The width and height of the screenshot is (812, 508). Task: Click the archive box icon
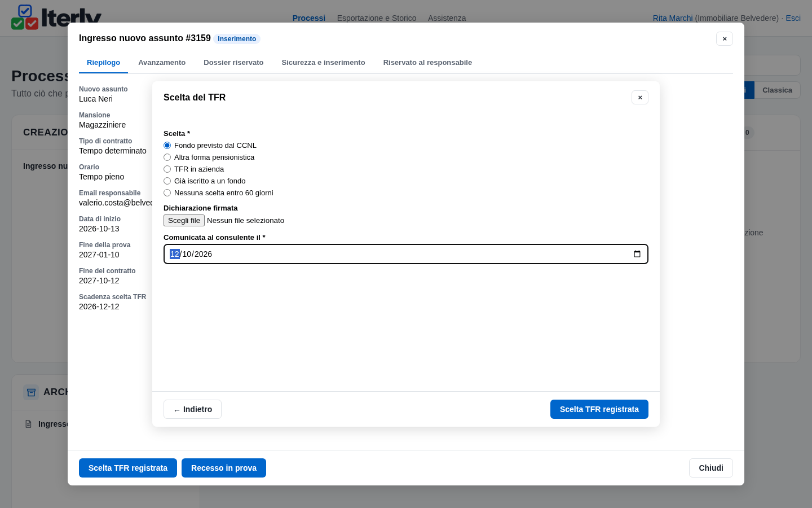click(32, 392)
